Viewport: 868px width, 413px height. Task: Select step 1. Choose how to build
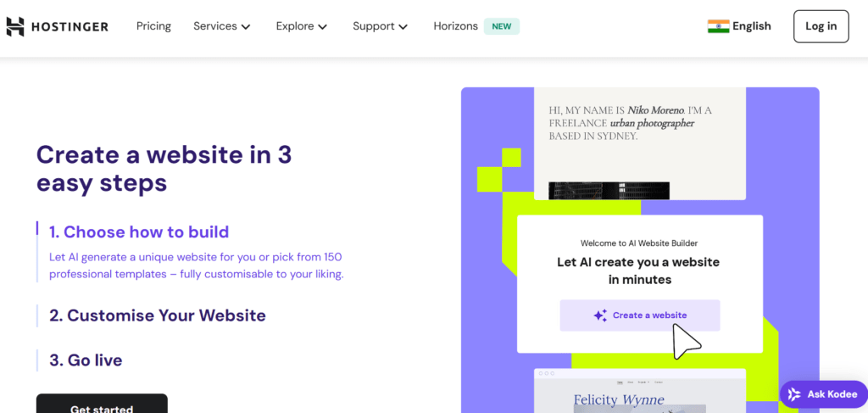[x=139, y=232]
